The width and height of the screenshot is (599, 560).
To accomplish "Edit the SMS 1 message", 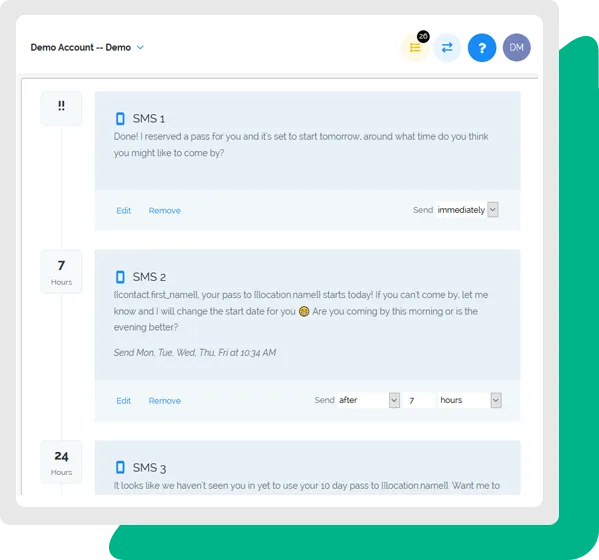I will [123, 210].
